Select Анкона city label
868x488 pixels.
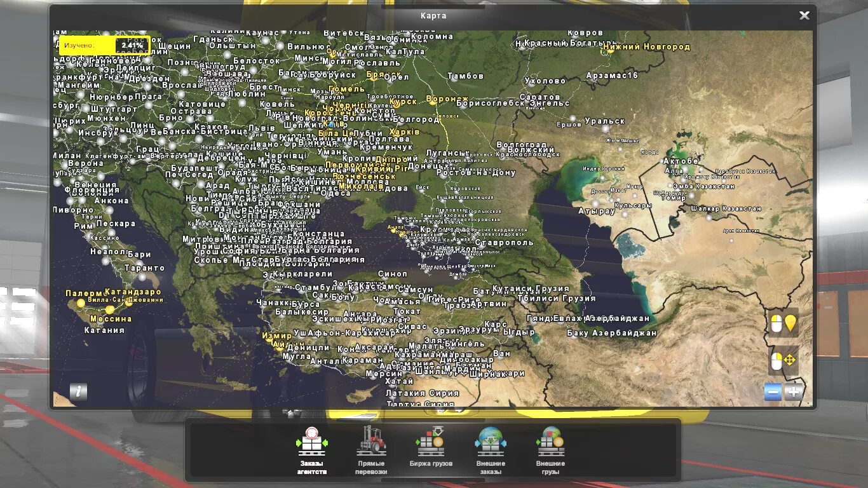tap(112, 200)
